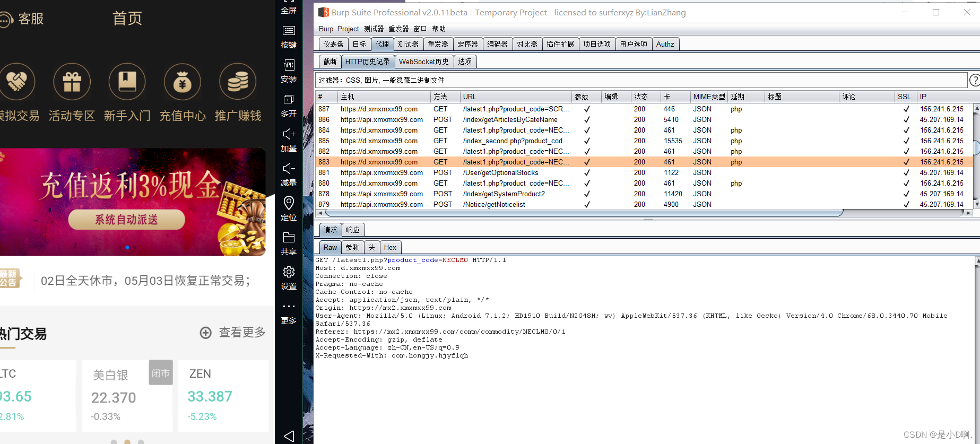
Task: Switch to the 插件扩展 tab
Action: [560, 44]
